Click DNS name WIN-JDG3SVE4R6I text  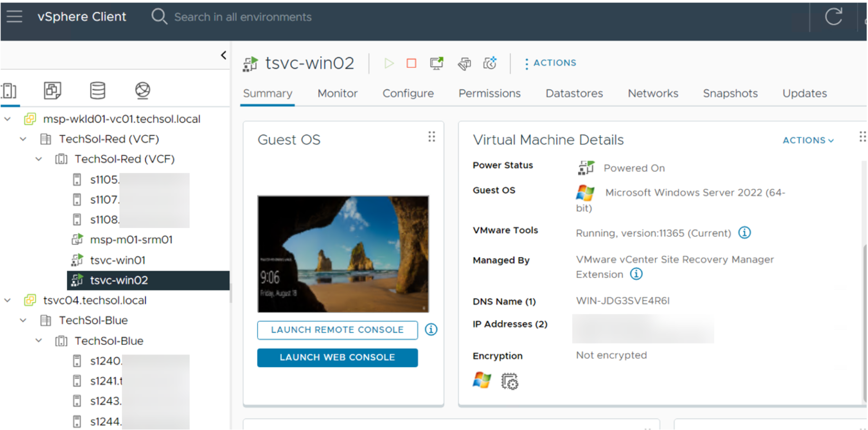click(622, 301)
